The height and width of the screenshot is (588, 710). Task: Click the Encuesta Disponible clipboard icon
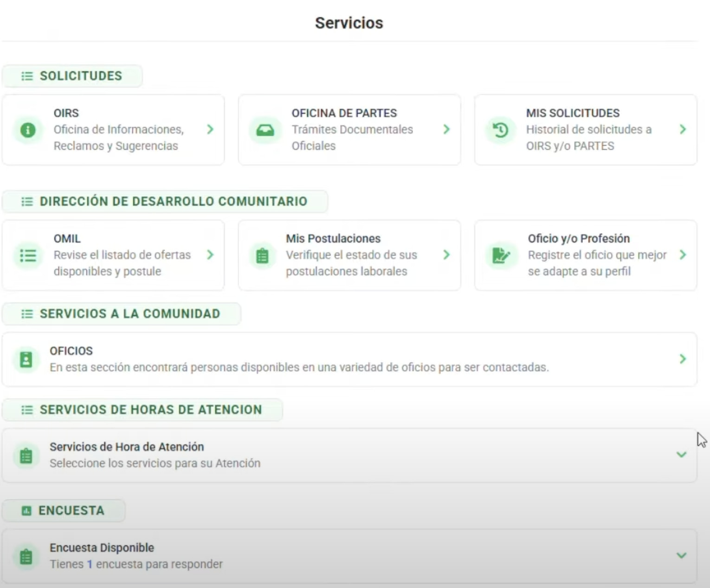(x=26, y=555)
